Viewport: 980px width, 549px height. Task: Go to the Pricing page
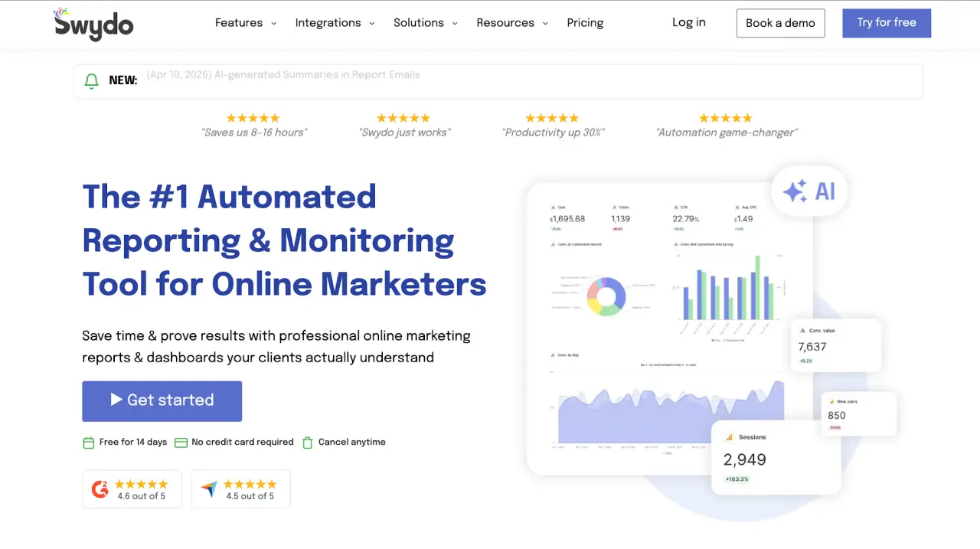pyautogui.click(x=585, y=23)
